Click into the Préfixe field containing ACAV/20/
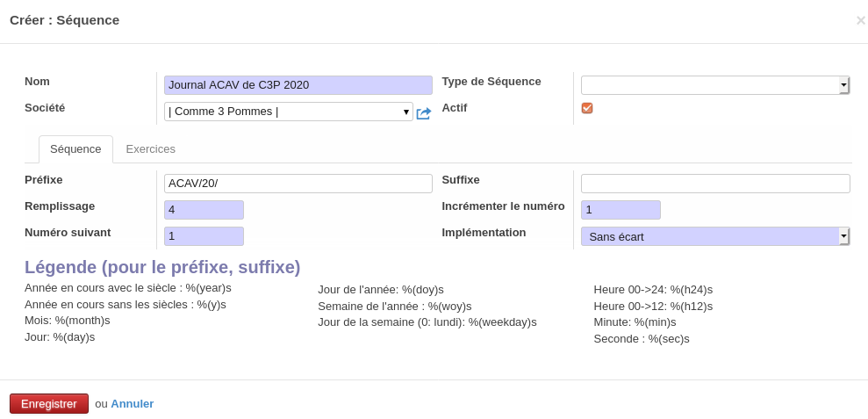Screen dimensions: 868x419 click(298, 184)
